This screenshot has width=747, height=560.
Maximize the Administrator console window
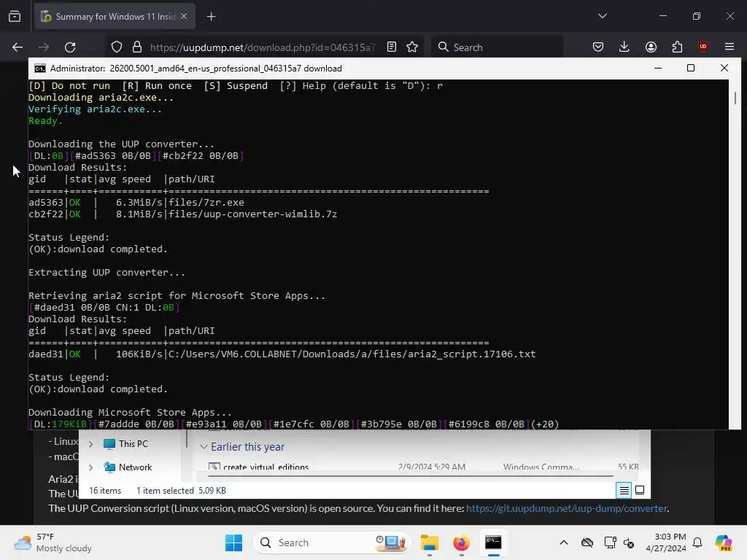[x=691, y=68]
